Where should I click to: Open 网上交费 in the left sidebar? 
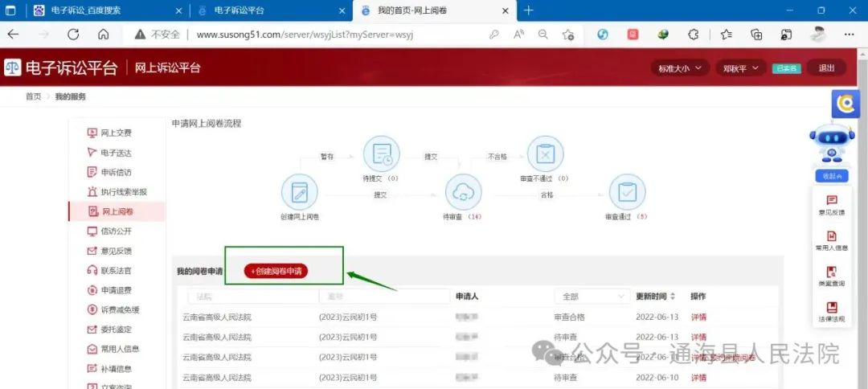tap(109, 133)
